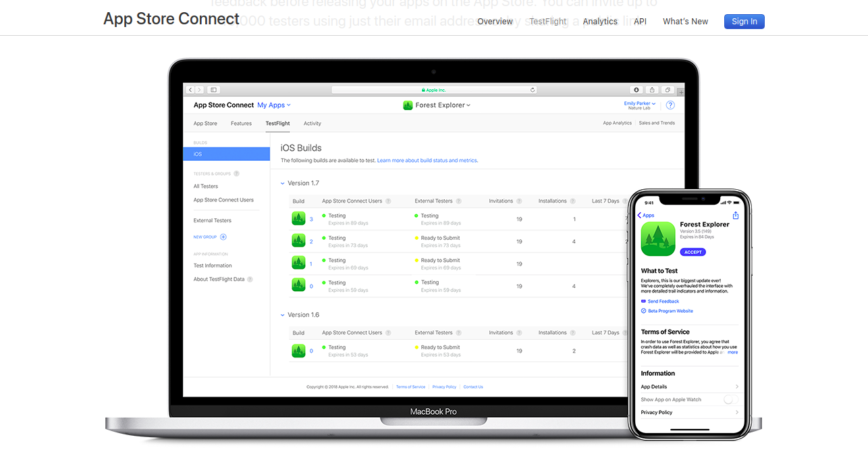Collapse the Version 1.7 section

pyautogui.click(x=283, y=183)
